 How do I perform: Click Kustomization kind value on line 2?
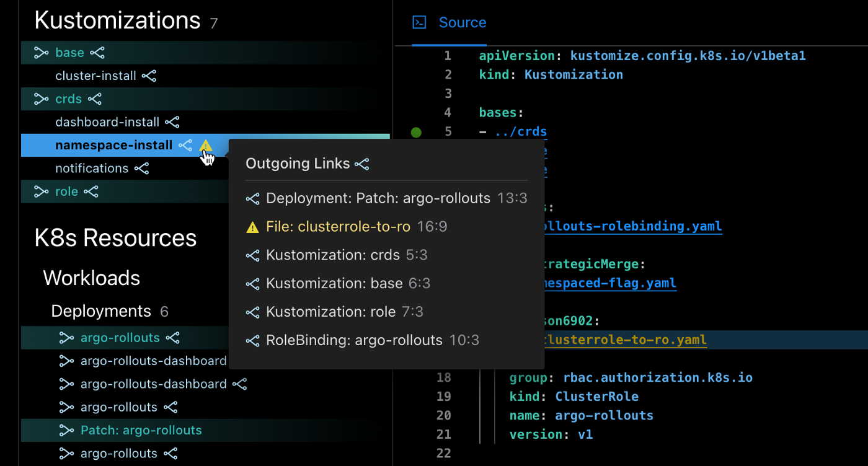click(x=573, y=75)
